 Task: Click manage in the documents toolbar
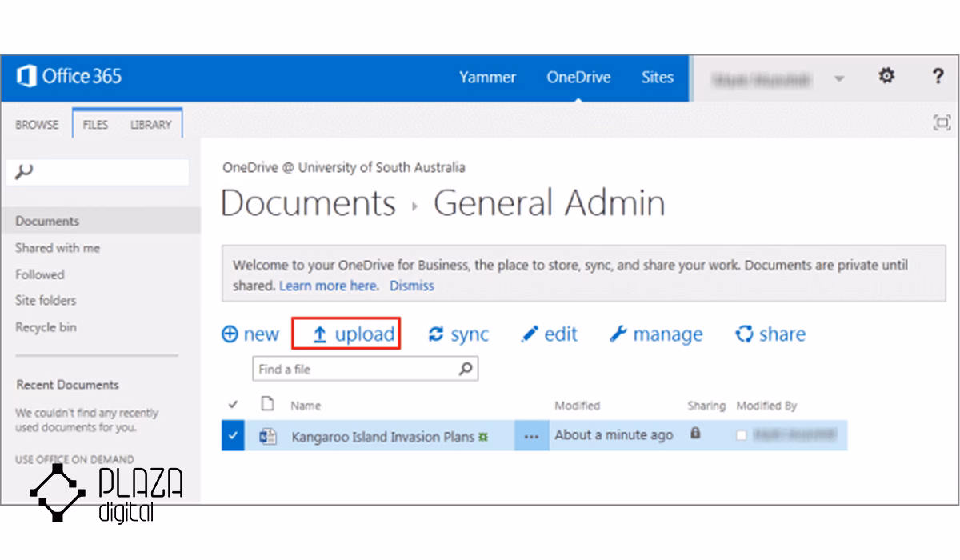(x=656, y=334)
